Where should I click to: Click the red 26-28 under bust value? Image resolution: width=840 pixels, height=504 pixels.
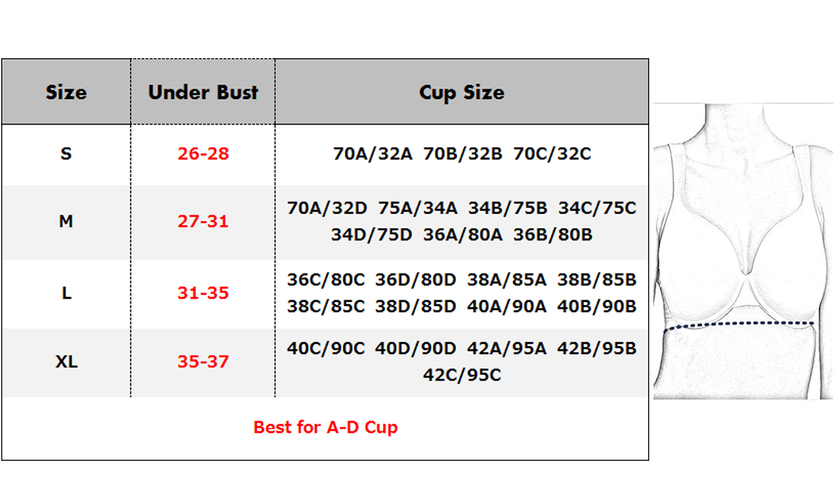pos(203,154)
